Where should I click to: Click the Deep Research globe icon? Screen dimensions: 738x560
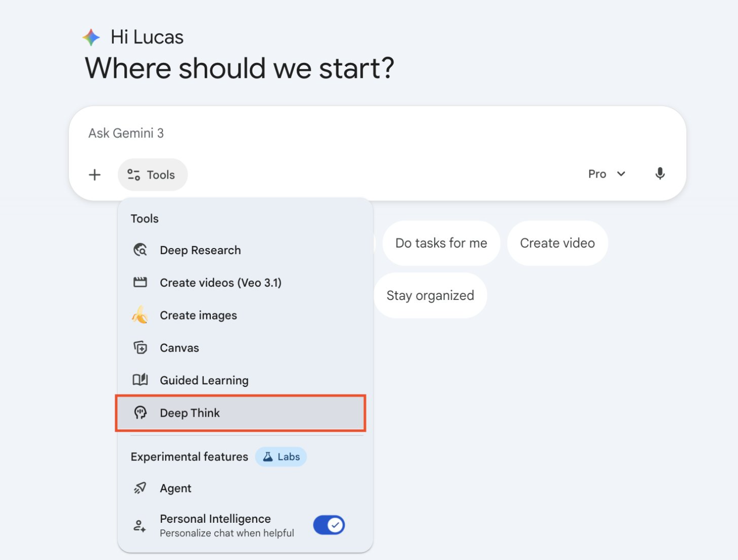click(x=140, y=250)
